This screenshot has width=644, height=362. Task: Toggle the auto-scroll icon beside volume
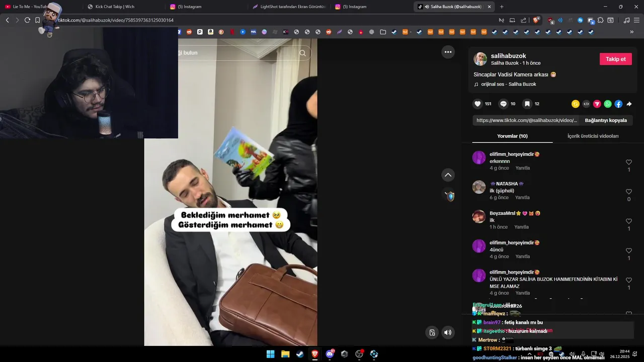(432, 332)
